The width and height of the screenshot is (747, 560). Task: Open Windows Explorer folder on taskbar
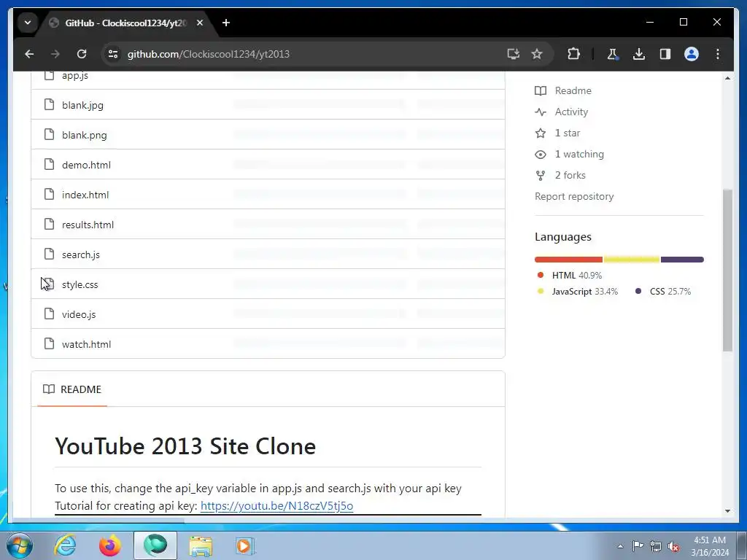201,545
